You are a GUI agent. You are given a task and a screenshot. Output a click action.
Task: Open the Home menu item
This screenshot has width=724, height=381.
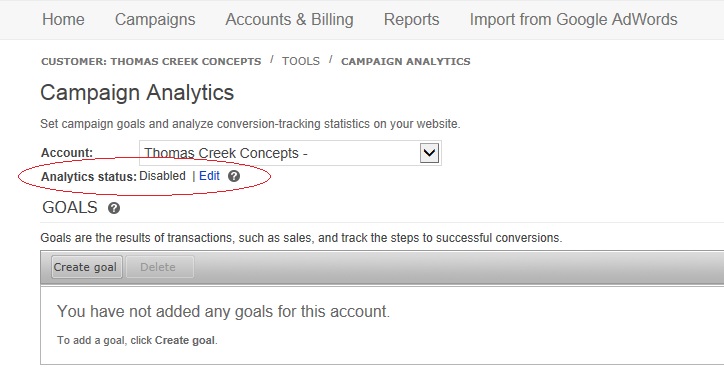[x=63, y=19]
